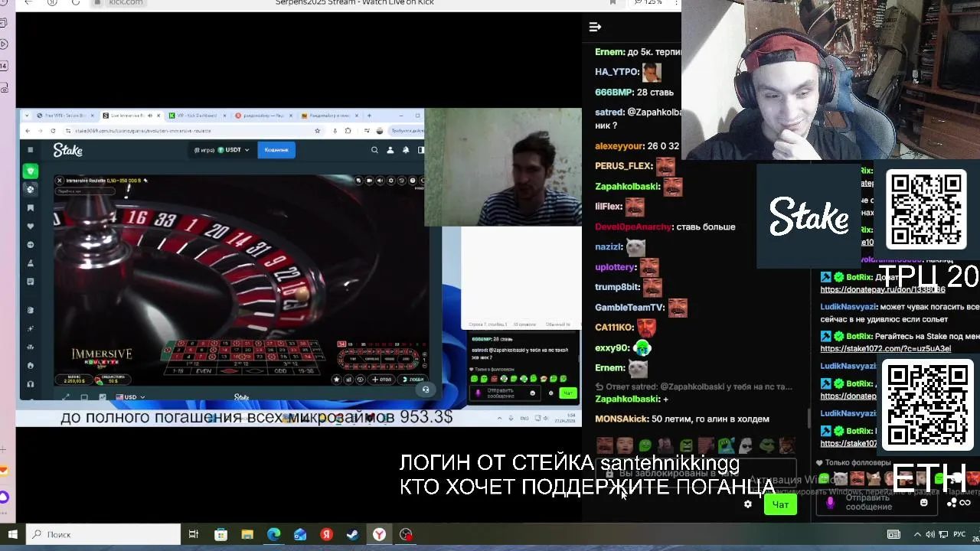Place bet on red diamond field
The height and width of the screenshot is (551, 980).
click(228, 370)
